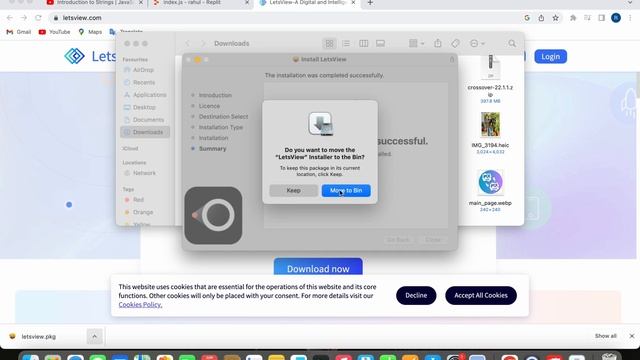Open the Gmail bookmark
The image size is (640, 360).
(19, 32)
